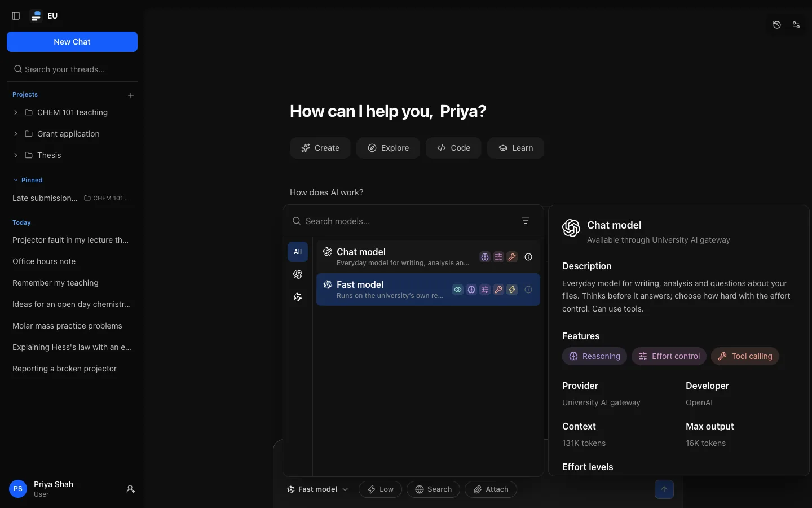Image resolution: width=812 pixels, height=508 pixels.
Task: Expand the Grant application project
Action: tap(16, 134)
